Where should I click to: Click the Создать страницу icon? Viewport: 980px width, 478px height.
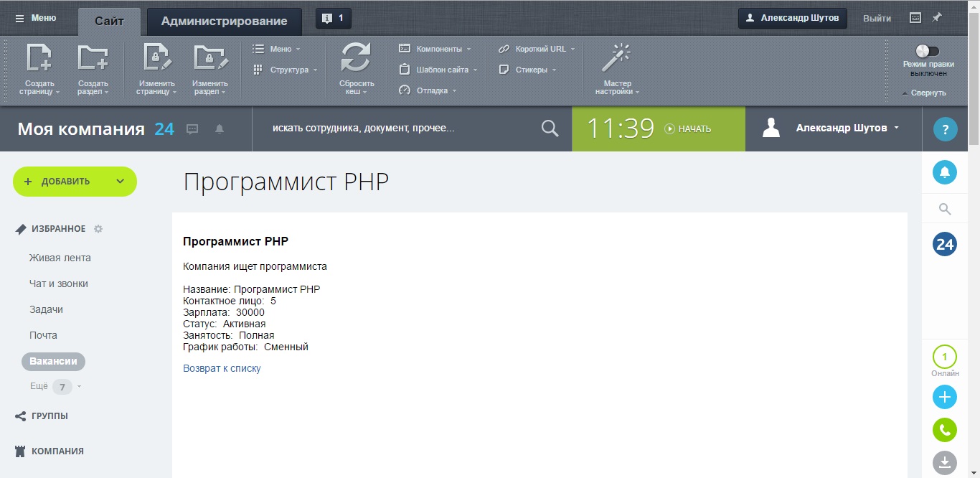39,58
